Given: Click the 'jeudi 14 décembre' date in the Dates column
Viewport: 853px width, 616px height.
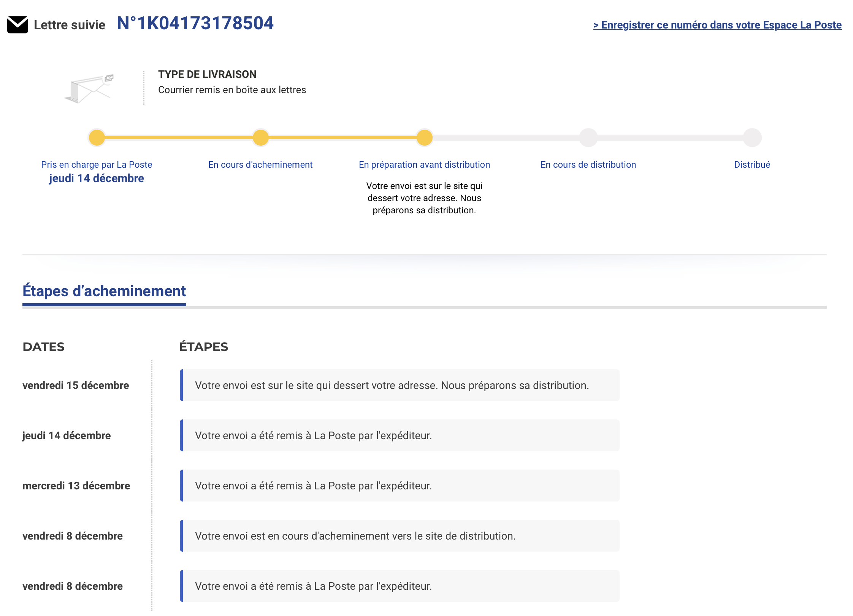Looking at the screenshot, I should pos(67,436).
